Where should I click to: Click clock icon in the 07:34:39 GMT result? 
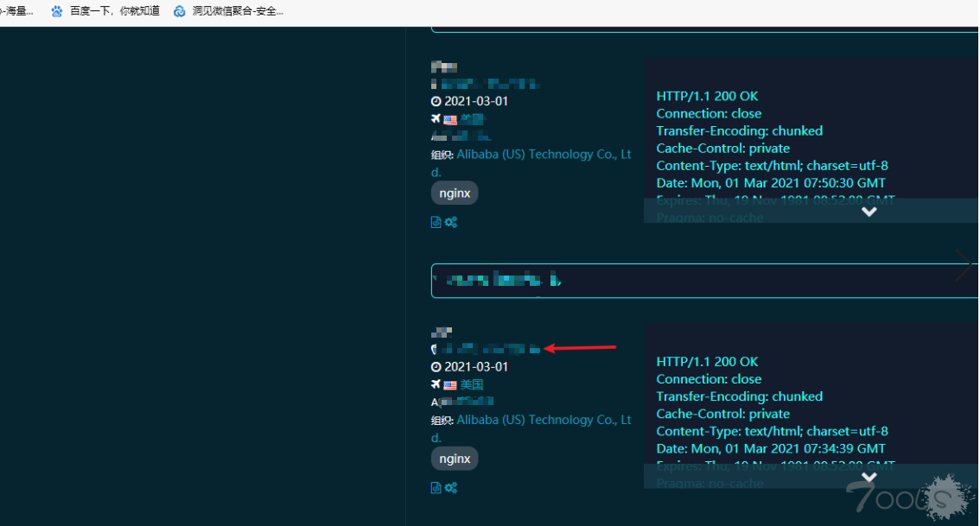click(436, 367)
